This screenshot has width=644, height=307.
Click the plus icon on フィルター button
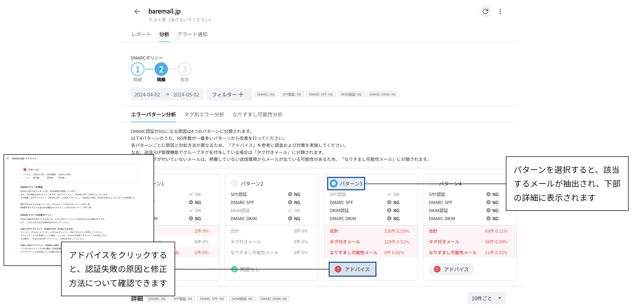241,94
